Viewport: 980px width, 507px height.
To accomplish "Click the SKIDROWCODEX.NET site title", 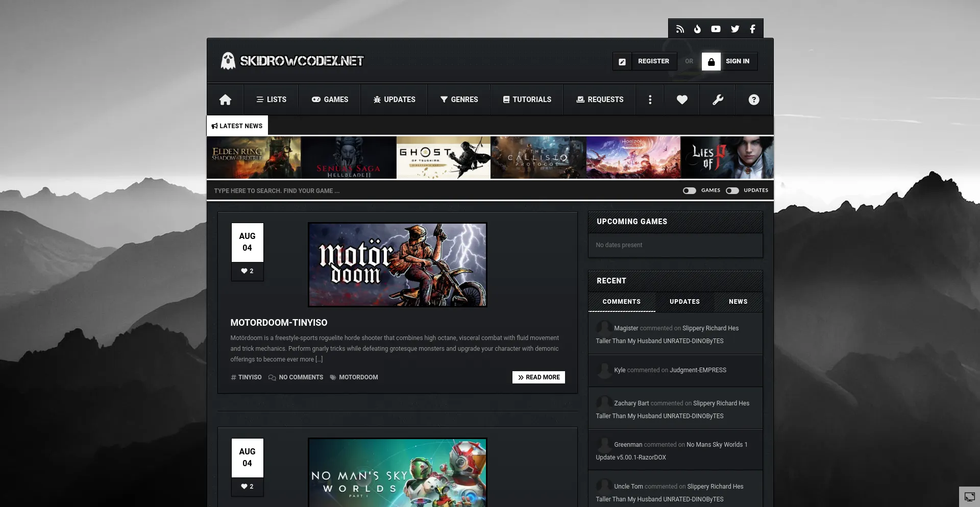I will pos(302,61).
